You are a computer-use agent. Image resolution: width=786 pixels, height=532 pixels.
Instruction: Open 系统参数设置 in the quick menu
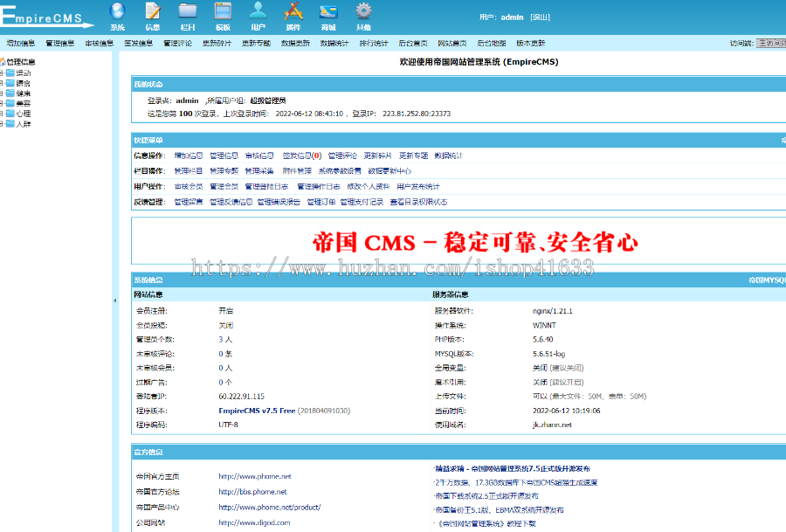pyautogui.click(x=340, y=171)
